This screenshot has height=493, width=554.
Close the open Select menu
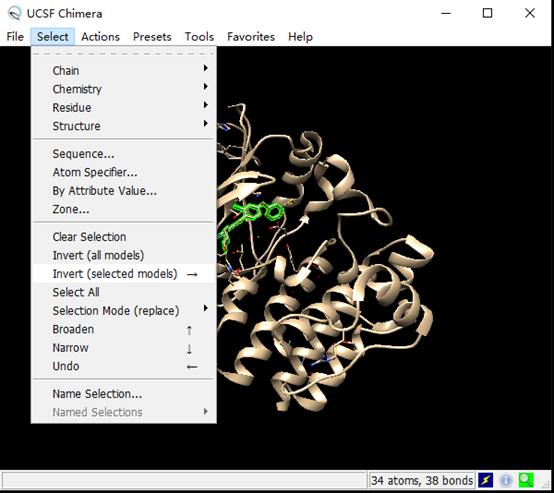(x=53, y=37)
